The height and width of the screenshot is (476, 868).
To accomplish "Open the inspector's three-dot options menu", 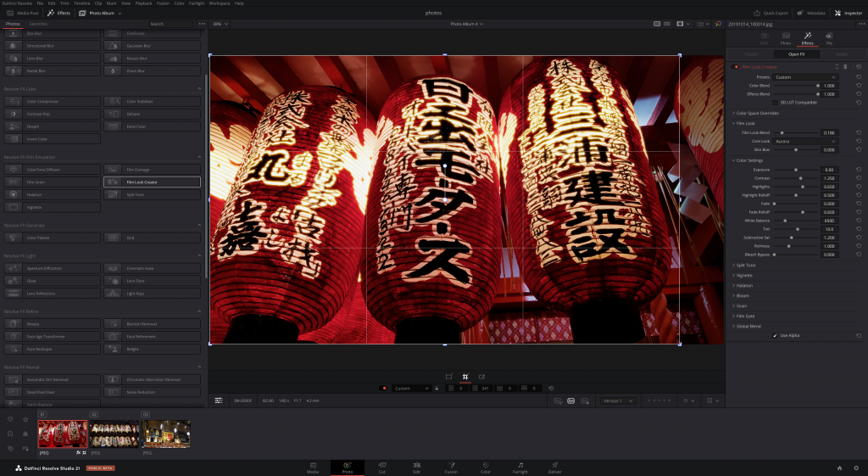I will 861,24.
